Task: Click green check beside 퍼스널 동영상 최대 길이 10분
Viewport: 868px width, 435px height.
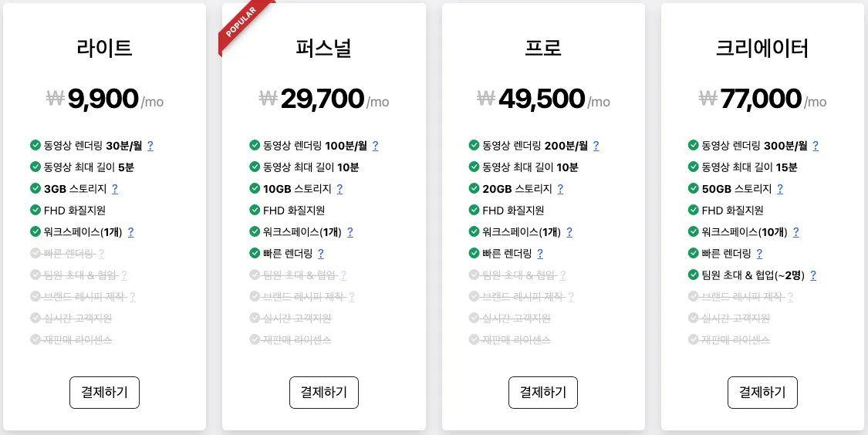Action: [x=255, y=167]
